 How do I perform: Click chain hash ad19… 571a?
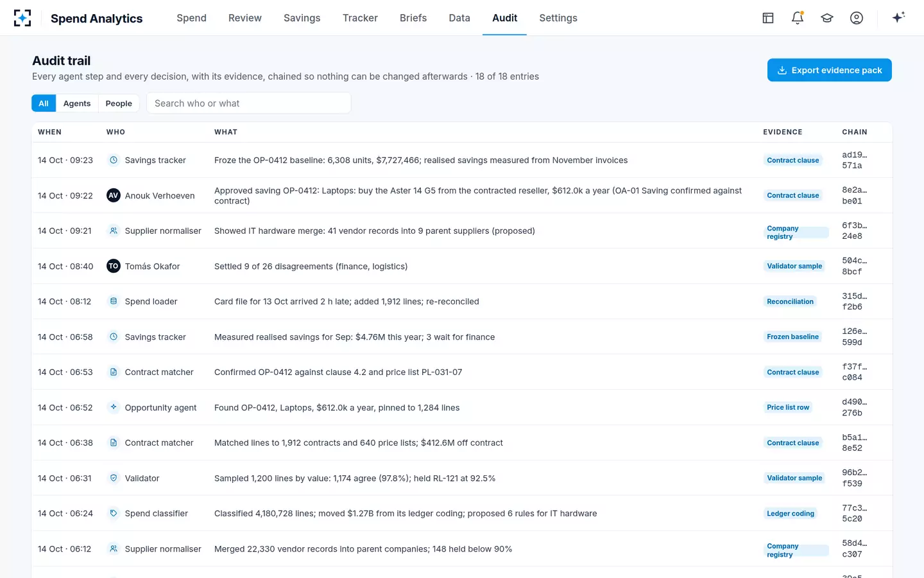coord(855,160)
